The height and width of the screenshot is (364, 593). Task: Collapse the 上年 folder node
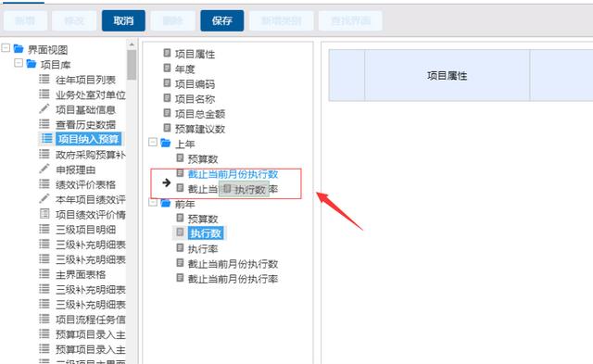(x=153, y=142)
